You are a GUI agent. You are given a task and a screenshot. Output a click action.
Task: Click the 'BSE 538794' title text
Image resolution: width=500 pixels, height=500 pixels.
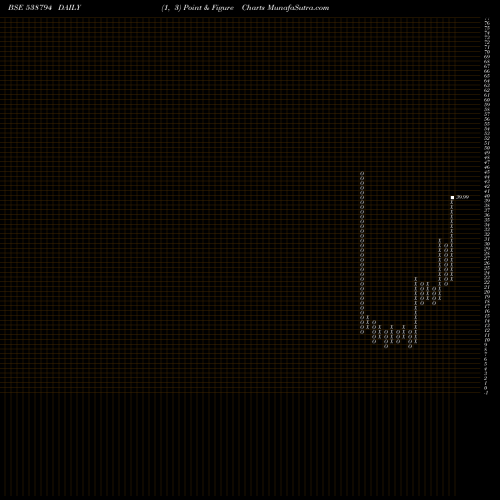coord(30,8)
